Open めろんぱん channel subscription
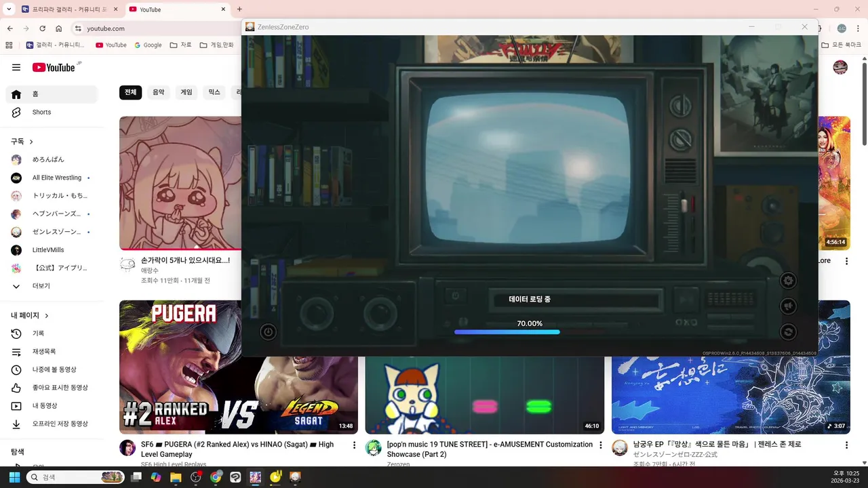 coord(52,159)
